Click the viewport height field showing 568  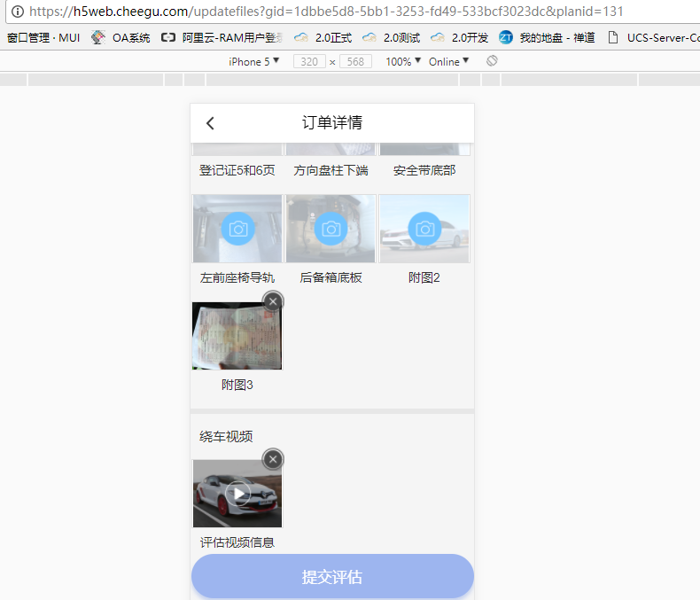click(355, 62)
